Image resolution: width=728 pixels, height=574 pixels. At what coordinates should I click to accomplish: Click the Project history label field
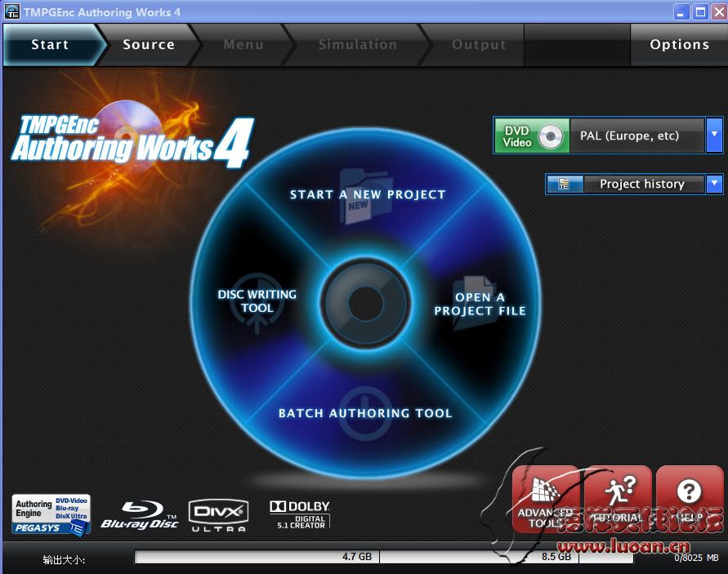[642, 184]
